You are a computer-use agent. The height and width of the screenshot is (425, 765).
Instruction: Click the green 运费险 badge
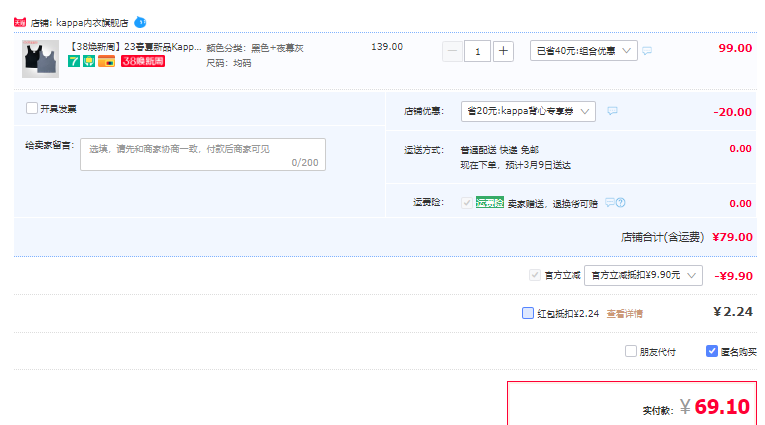pos(489,203)
